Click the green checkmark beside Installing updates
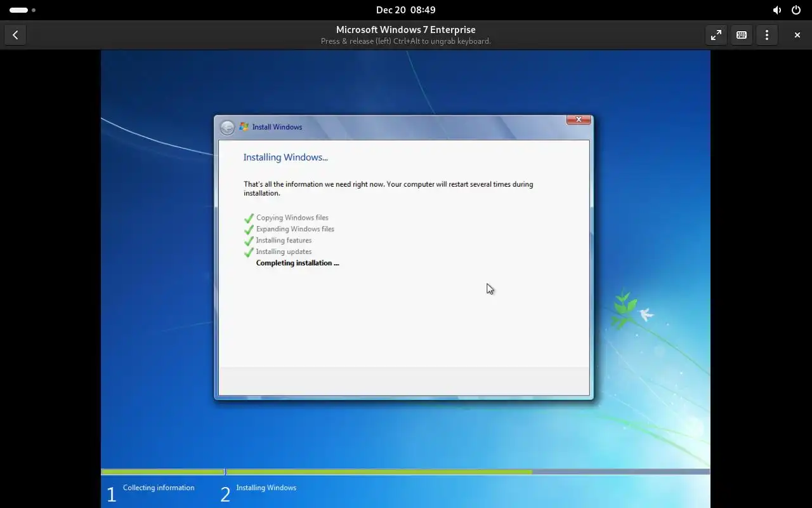The image size is (812, 508). [x=249, y=252]
